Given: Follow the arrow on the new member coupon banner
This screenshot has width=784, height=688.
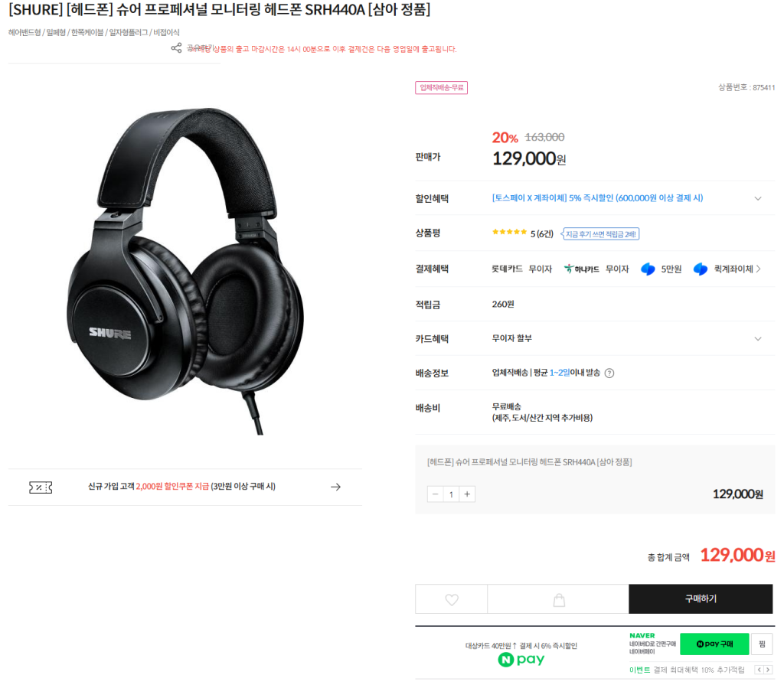Looking at the screenshot, I should pyautogui.click(x=335, y=487).
